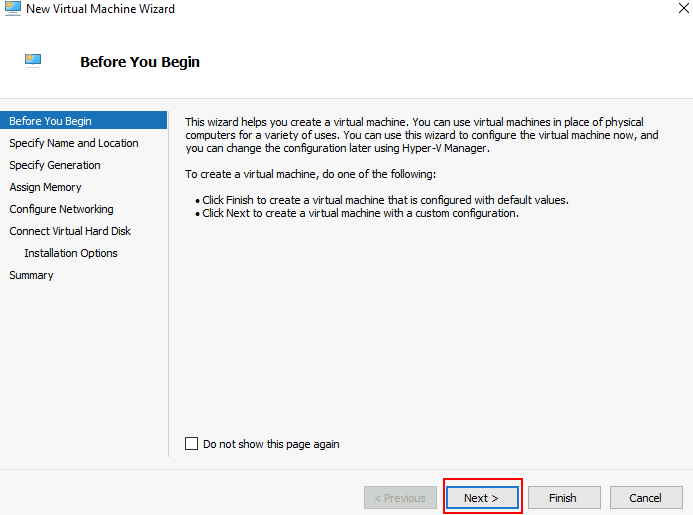Click the greyed-out Previous button

401,498
